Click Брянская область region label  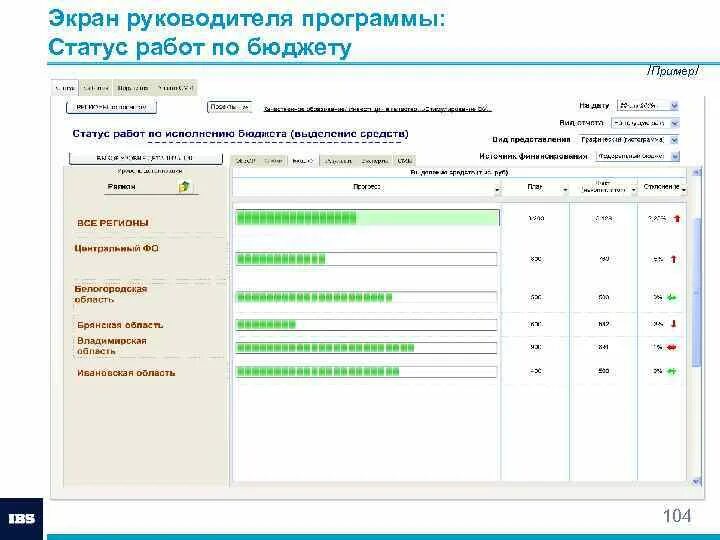coord(120,325)
